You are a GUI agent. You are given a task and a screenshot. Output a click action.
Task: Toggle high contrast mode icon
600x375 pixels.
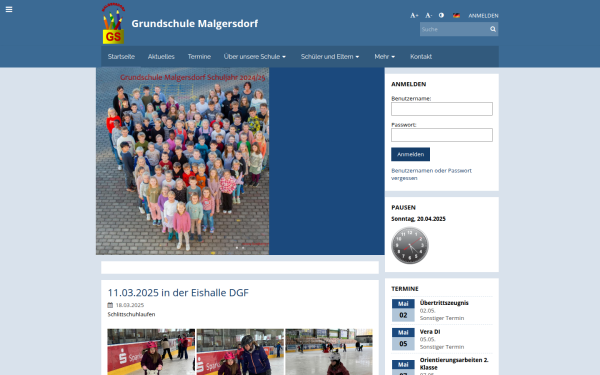click(441, 15)
